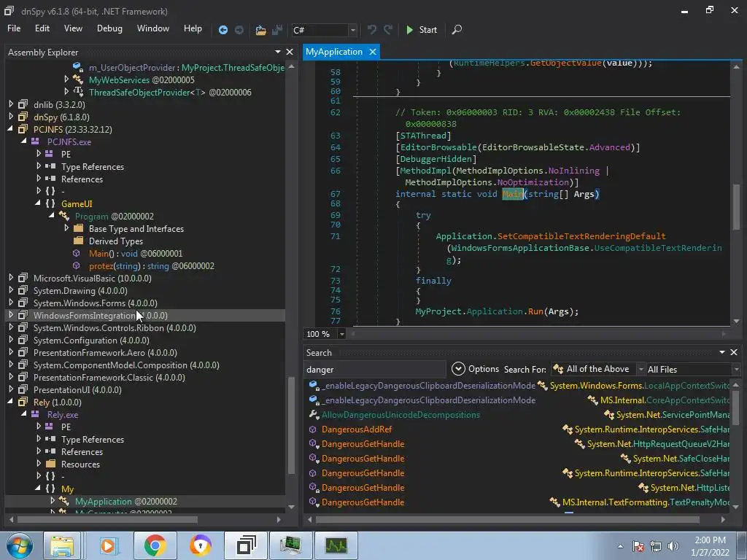This screenshot has height=560, width=747.
Task: Open the Debug menu
Action: (x=109, y=28)
